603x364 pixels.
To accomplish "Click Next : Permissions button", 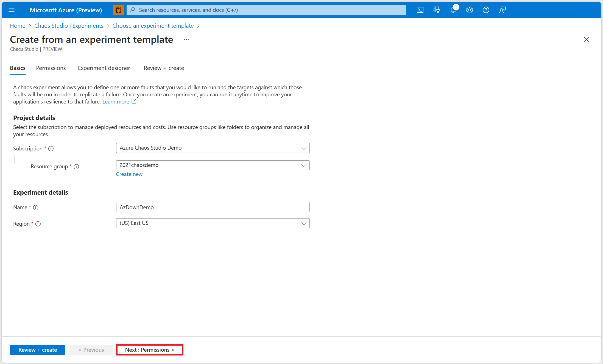I will click(150, 350).
